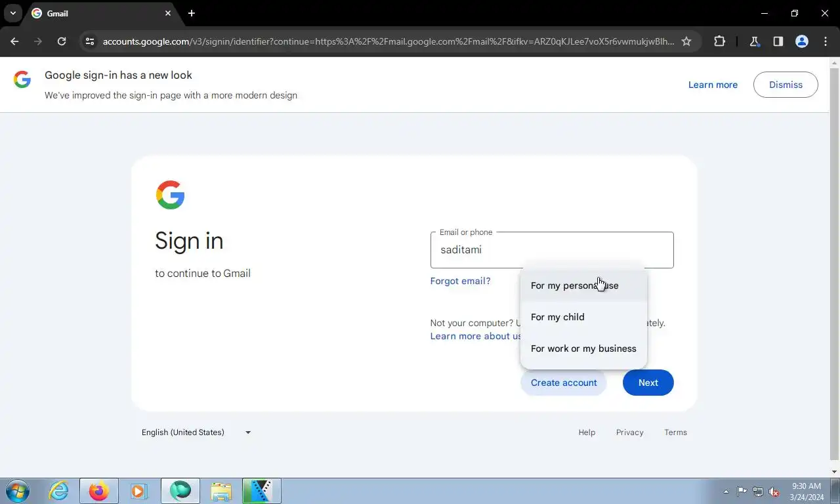Image resolution: width=840 pixels, height=504 pixels.
Task: Toggle the side panel icon
Action: 778,41
